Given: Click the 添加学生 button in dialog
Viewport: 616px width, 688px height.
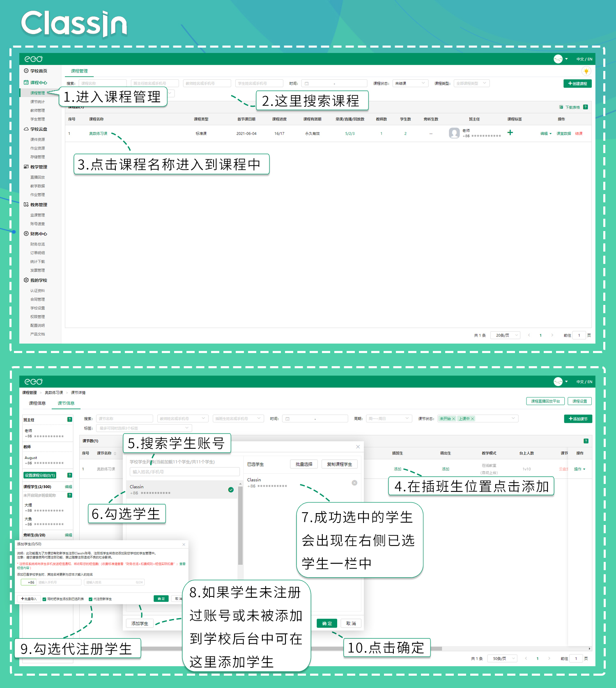Looking at the screenshot, I should click(140, 624).
